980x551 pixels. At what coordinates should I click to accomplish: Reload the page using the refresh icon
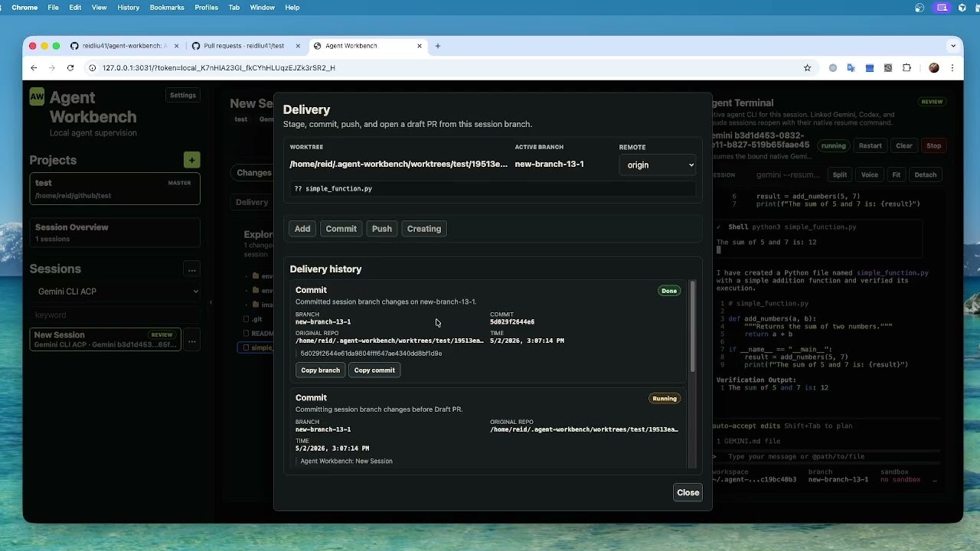tap(70, 67)
